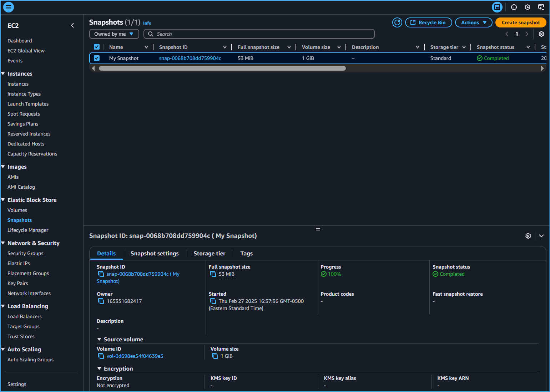Image resolution: width=550 pixels, height=392 pixels.
Task: Click the Create snapshot button
Action: 520,22
